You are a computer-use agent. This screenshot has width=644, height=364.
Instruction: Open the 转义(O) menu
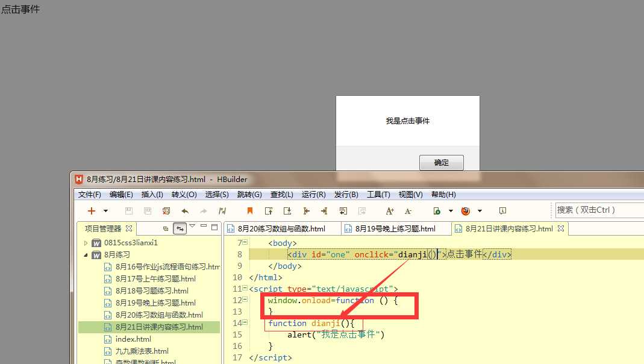(x=184, y=194)
